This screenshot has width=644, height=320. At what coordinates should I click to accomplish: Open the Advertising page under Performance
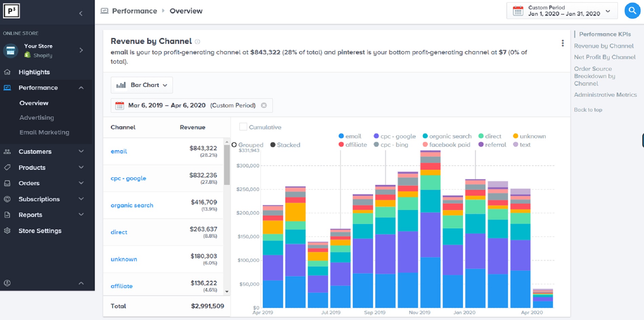coord(37,117)
